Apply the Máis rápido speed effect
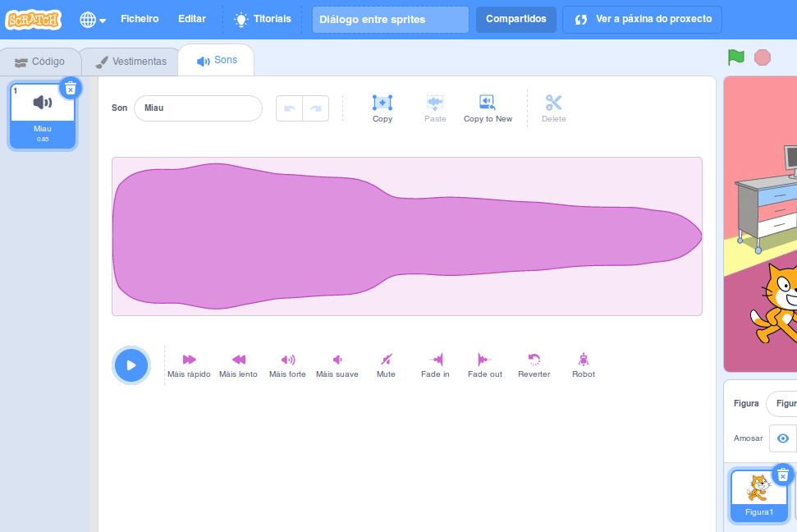Screen dimensions: 797x532 pyautogui.click(x=189, y=365)
